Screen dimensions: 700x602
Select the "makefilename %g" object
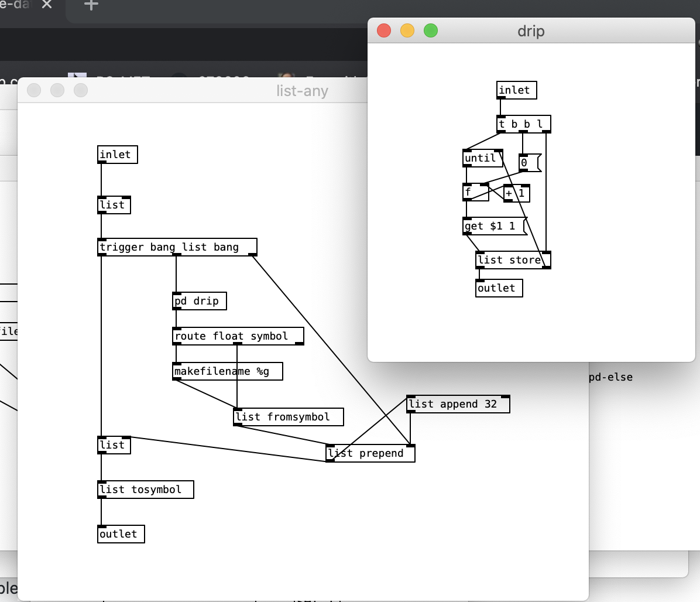(227, 371)
